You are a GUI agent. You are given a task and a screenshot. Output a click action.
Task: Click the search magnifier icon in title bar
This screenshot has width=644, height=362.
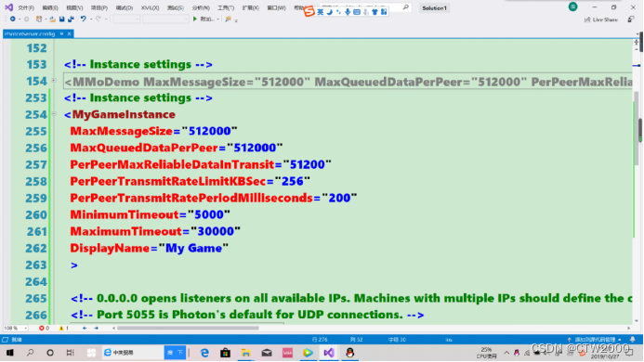pos(406,7)
